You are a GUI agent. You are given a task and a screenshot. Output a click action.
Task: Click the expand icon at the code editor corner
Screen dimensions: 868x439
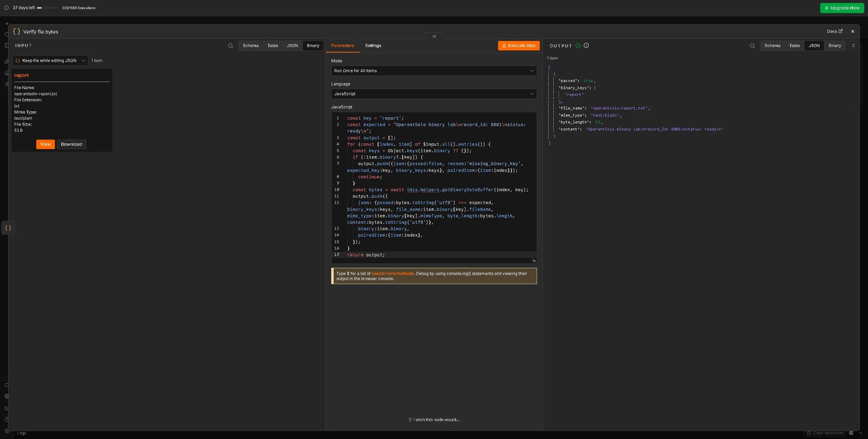534,260
